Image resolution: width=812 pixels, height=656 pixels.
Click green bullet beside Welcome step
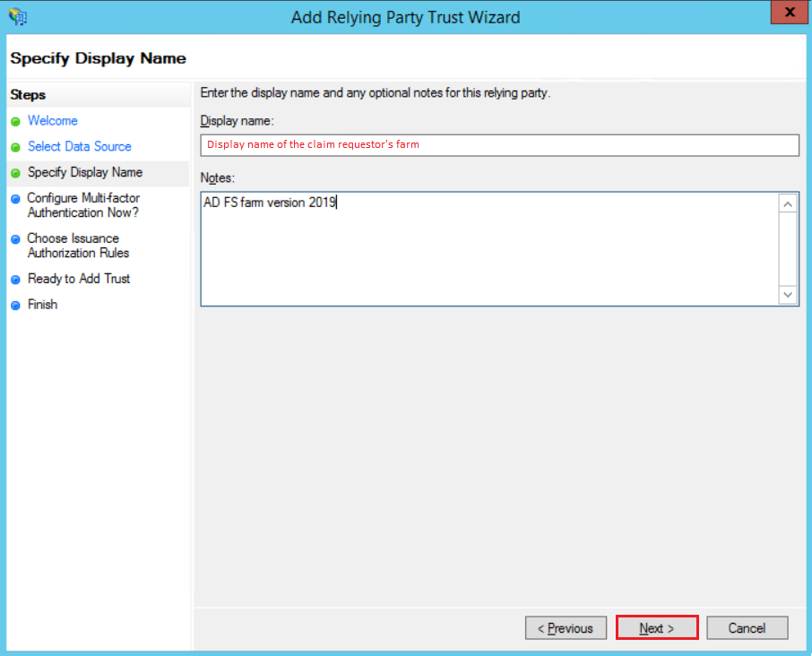[x=15, y=122]
